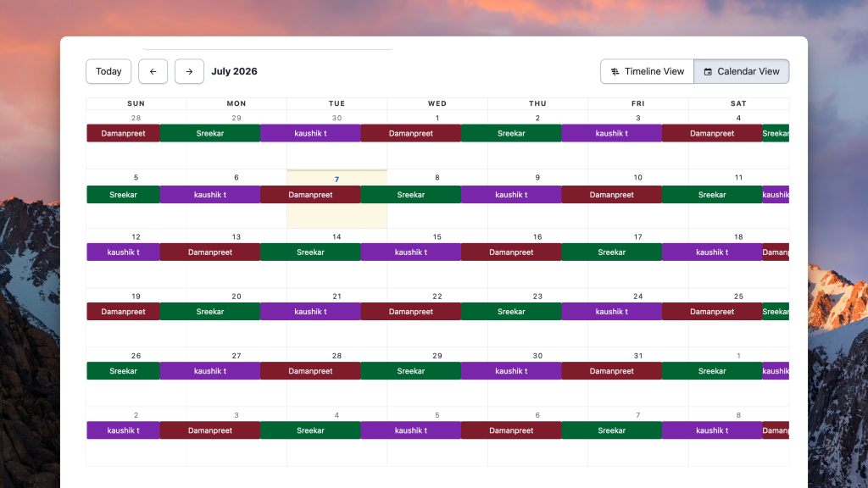Open kaushik t event on July 18
This screenshot has height=488, width=868.
click(x=712, y=252)
